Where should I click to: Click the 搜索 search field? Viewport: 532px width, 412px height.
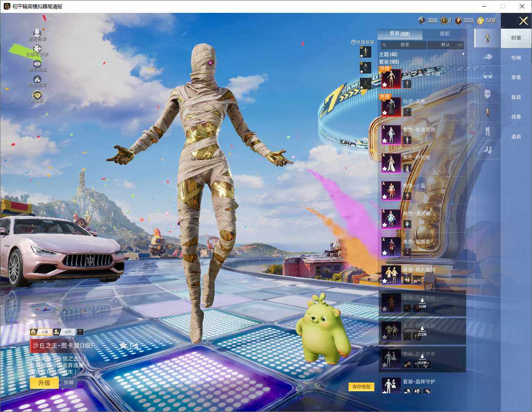(x=403, y=45)
